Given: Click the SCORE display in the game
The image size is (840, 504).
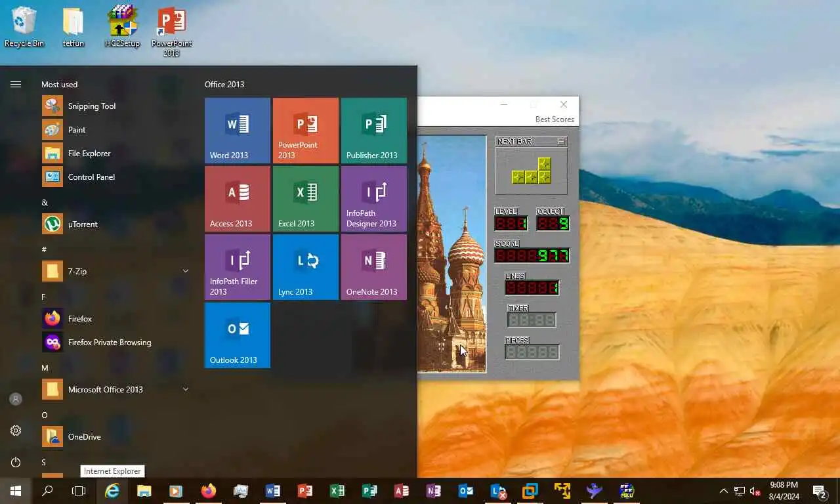Looking at the screenshot, I should coord(532,255).
